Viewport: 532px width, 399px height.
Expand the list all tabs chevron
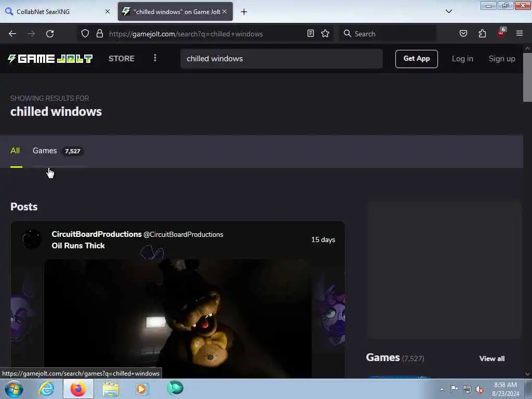449,11
